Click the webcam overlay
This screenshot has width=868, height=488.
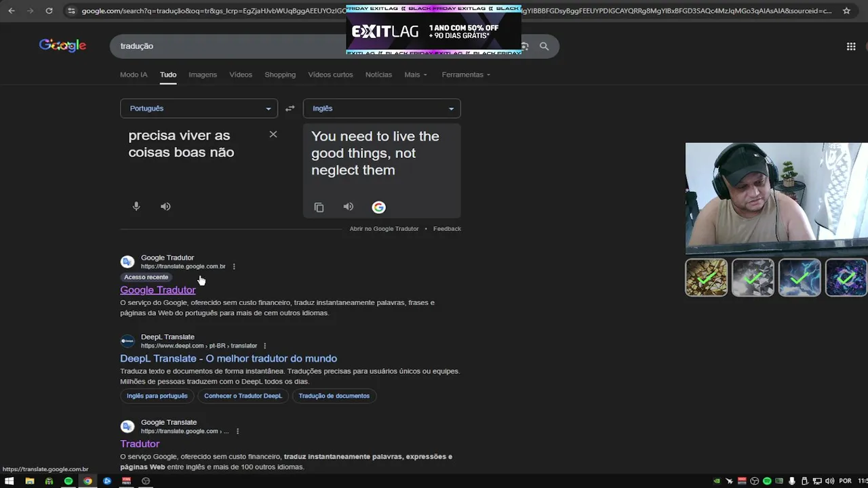776,198
